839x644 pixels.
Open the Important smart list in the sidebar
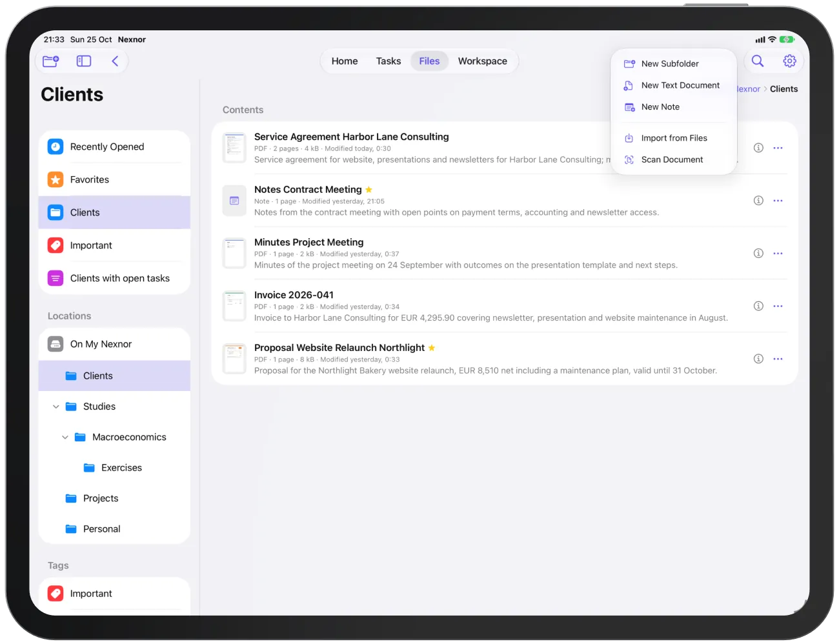click(114, 245)
